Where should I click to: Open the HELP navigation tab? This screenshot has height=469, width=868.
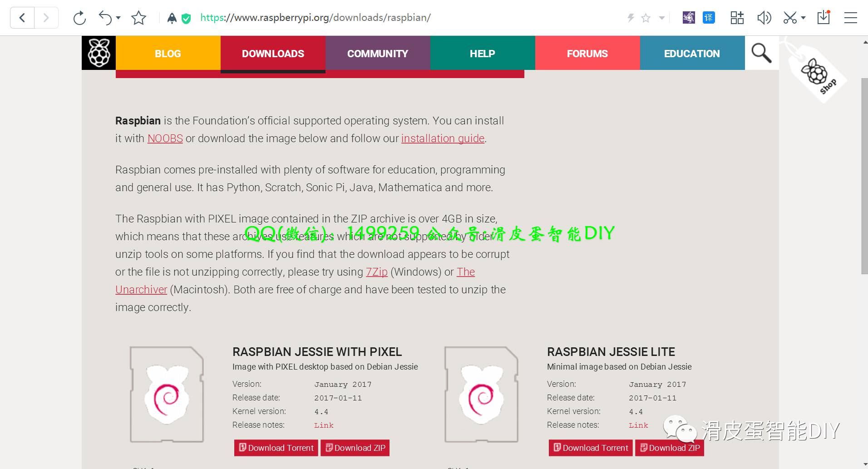(483, 53)
